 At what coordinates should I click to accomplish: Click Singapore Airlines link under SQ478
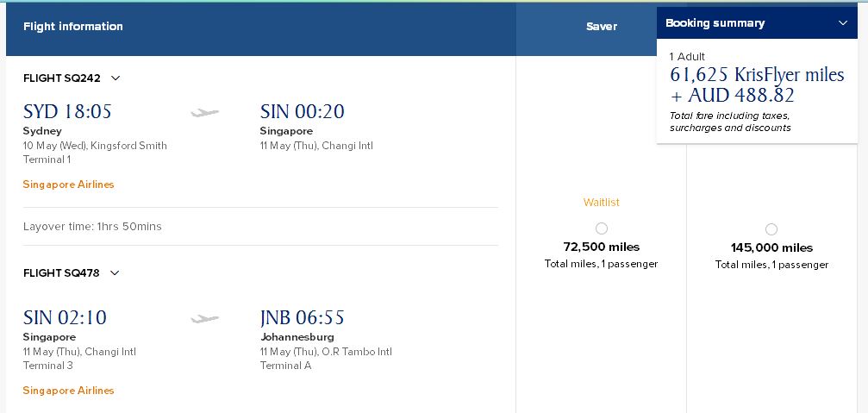[68, 391]
